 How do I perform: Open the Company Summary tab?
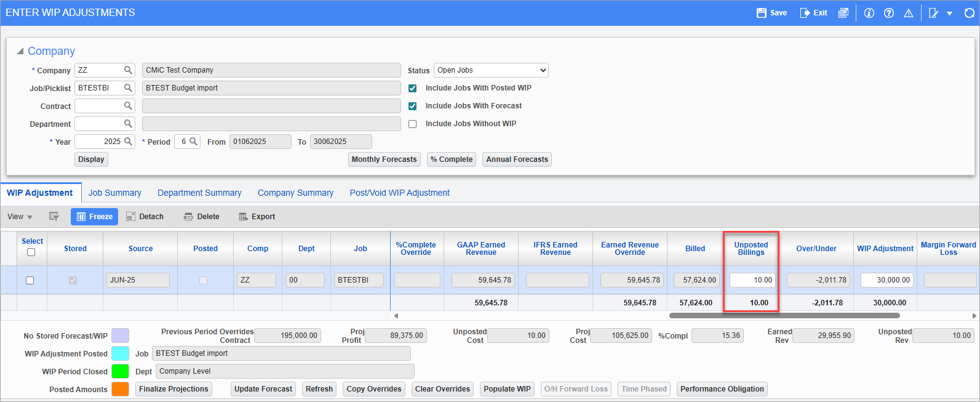295,193
